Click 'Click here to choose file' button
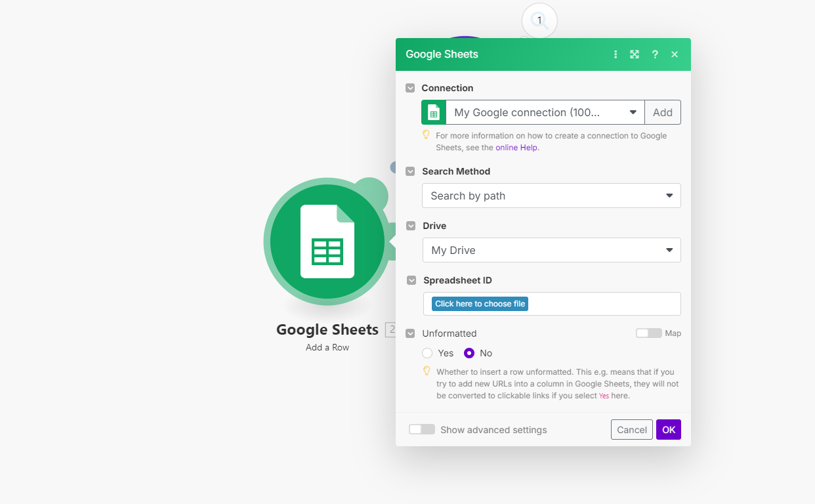The width and height of the screenshot is (815, 504). [480, 304]
